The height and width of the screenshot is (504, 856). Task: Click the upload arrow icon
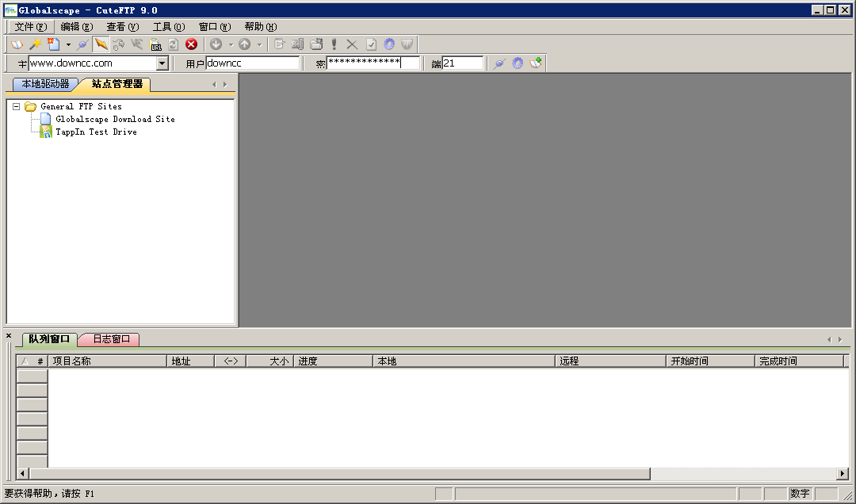pyautogui.click(x=245, y=44)
